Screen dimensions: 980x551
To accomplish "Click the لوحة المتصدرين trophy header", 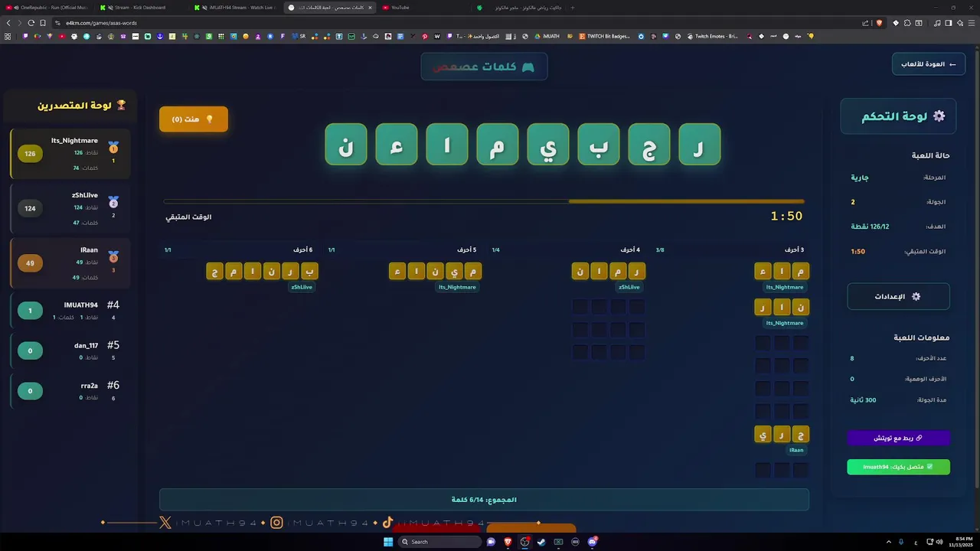I will pyautogui.click(x=82, y=105).
